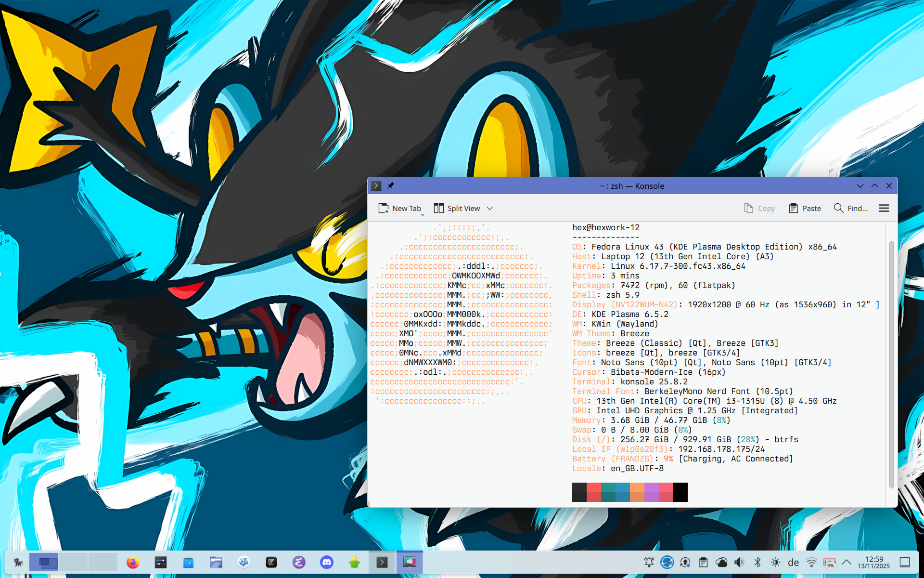Start a search with the Find tool

pyautogui.click(x=850, y=208)
